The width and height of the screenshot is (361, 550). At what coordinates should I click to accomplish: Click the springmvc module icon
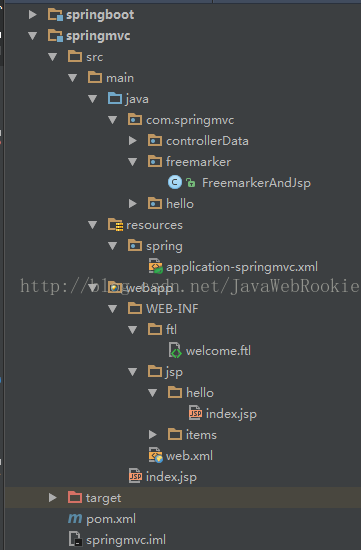[x=55, y=36]
